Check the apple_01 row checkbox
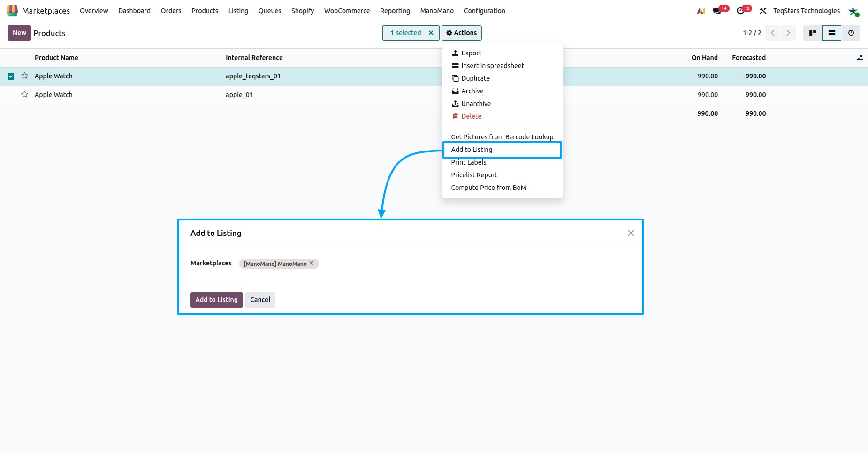The height and width of the screenshot is (453, 868). pyautogui.click(x=11, y=95)
